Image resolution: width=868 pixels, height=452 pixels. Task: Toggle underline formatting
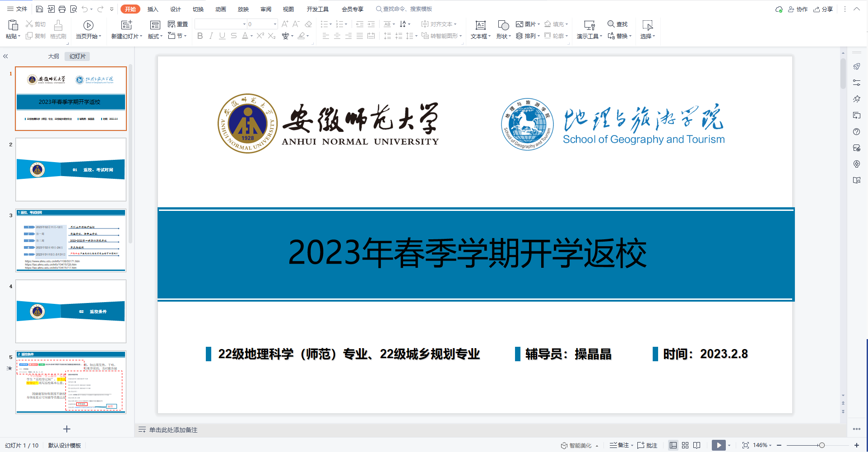tap(222, 36)
